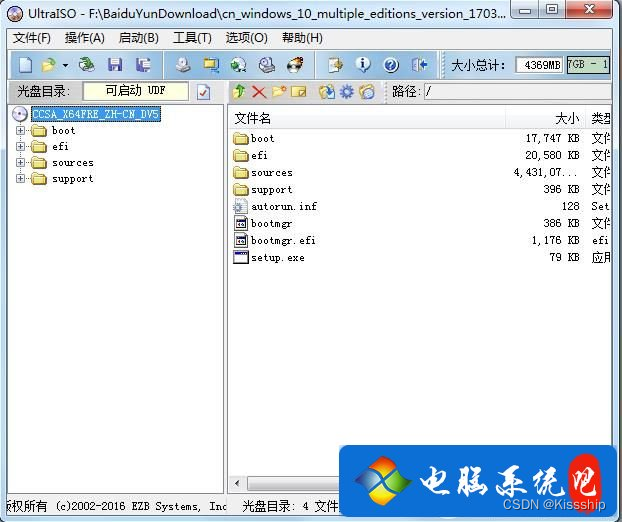Click the 路径 path input field
Image resolution: width=622 pixels, height=522 pixels.
518,92
